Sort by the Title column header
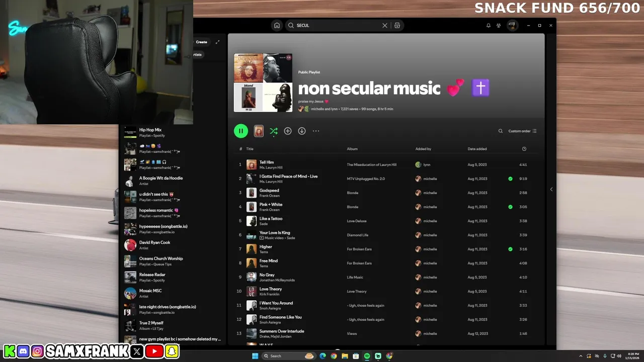644x362 pixels. tap(250, 149)
